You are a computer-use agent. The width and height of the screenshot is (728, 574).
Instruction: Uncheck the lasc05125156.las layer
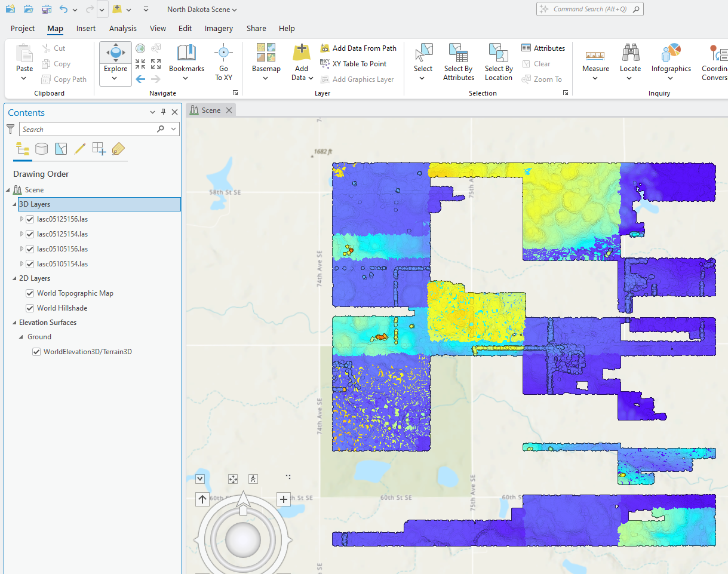tap(30, 219)
